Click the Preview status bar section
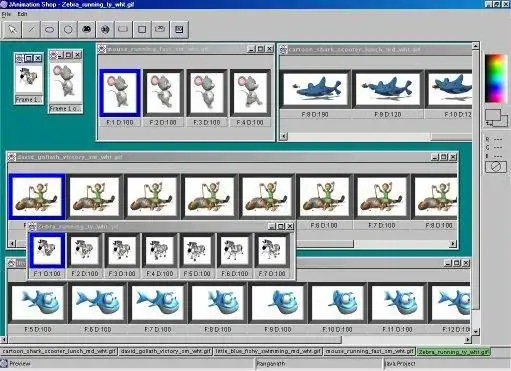The height and width of the screenshot is (371, 511). (x=128, y=364)
